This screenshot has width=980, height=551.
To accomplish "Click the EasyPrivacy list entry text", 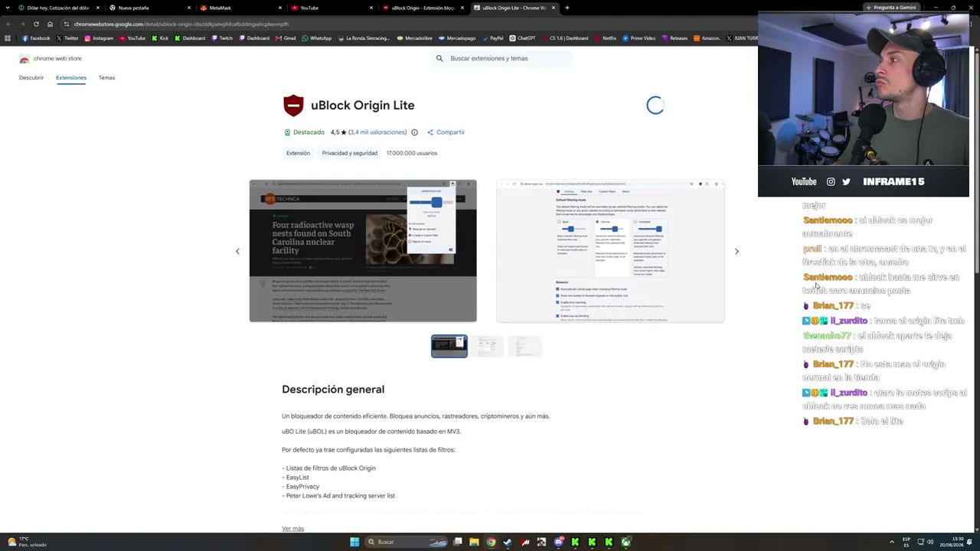I will [303, 487].
